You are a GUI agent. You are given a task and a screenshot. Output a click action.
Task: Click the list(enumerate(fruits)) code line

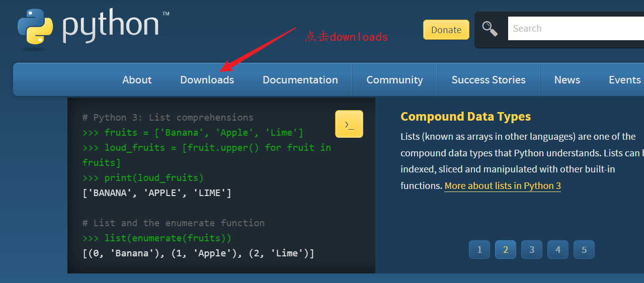click(x=157, y=238)
